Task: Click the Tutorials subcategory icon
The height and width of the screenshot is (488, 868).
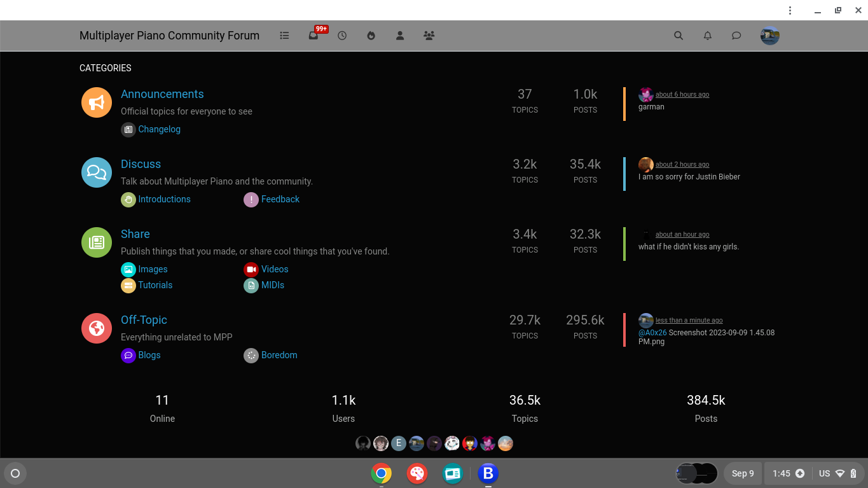Action: 128,285
